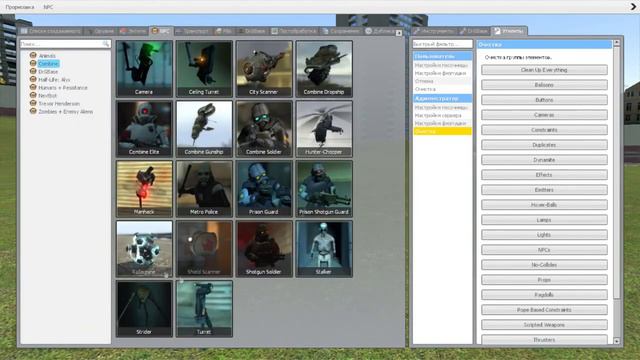This screenshot has height=360, width=640.
Task: Select the Trevor Henderson category
Action: click(59, 104)
